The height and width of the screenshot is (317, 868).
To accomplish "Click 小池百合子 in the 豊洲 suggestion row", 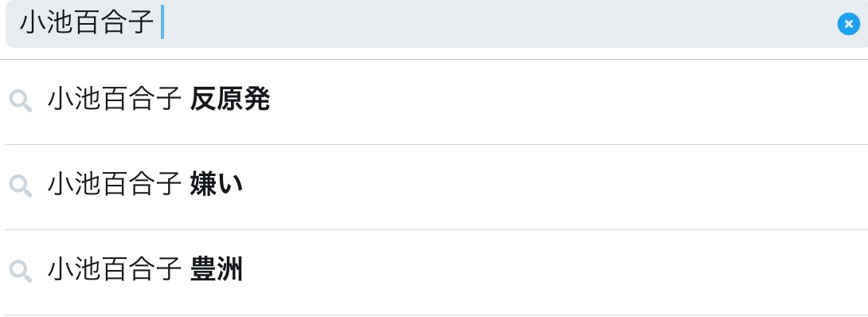I will [115, 271].
